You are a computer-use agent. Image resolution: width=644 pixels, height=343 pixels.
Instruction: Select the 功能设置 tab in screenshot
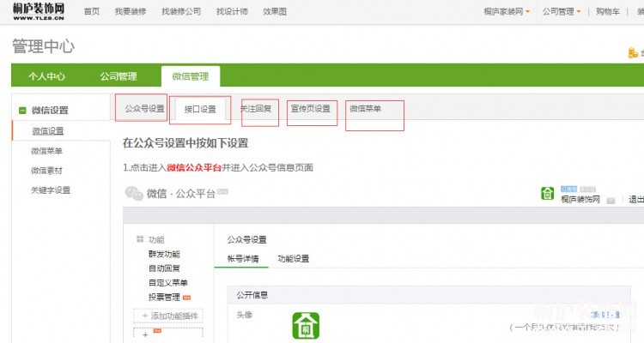[293, 258]
